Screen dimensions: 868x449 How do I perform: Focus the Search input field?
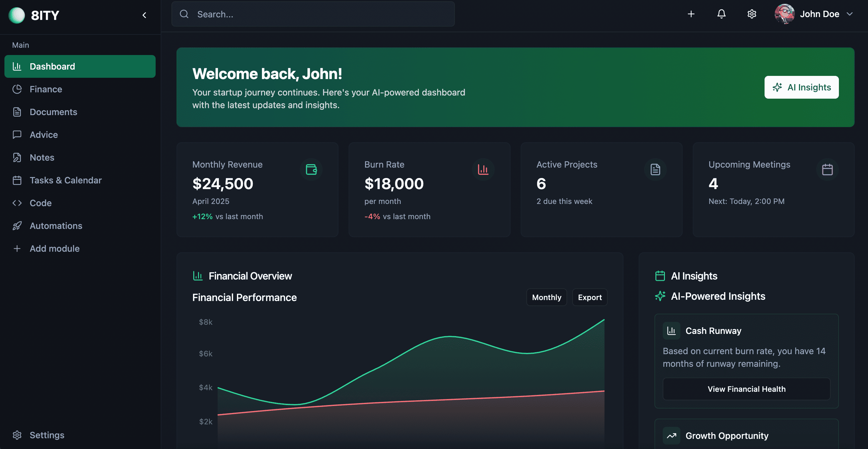313,14
